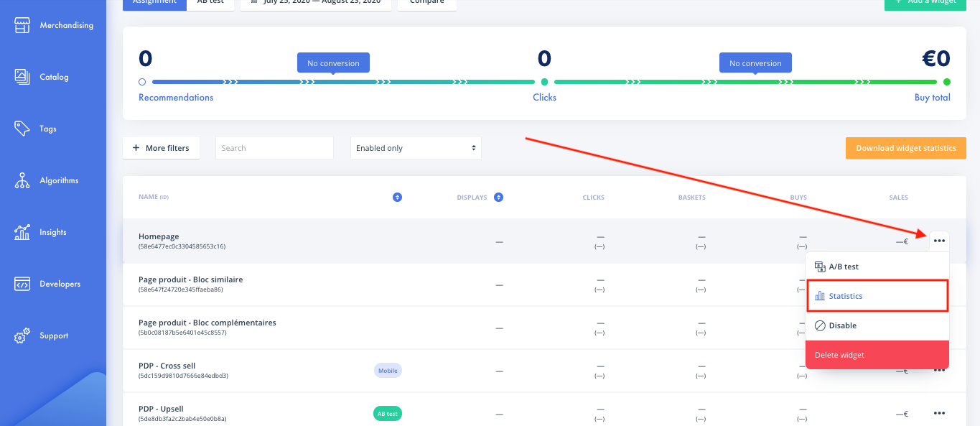Click the Support gears icon
Screen dimensions: 980x426
(22, 335)
